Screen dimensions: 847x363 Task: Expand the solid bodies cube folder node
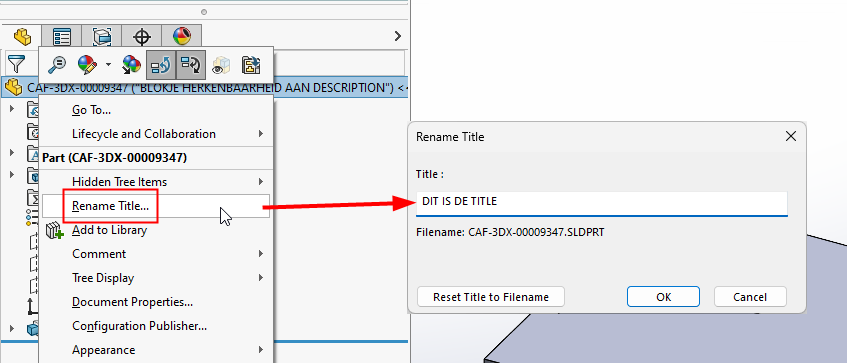pyautogui.click(x=12, y=174)
